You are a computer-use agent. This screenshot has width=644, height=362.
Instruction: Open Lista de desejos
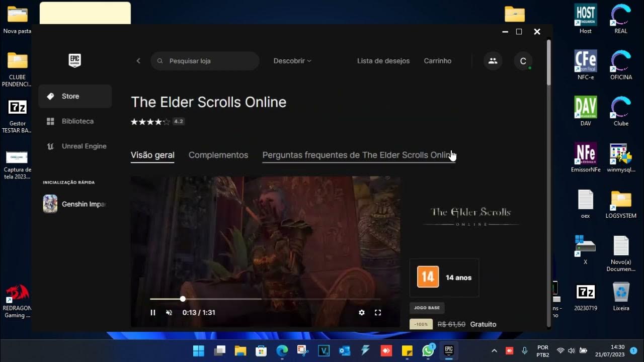click(x=383, y=61)
